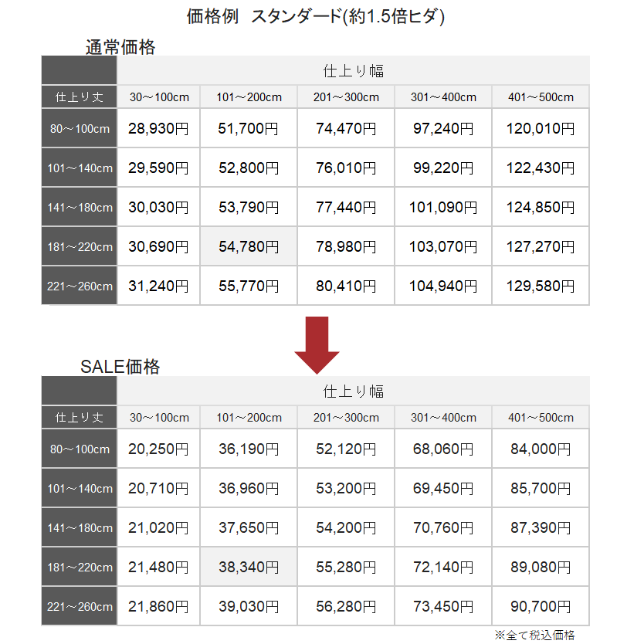Select the highlighted 54,780円 regular price cell
644x644 pixels.
point(249,246)
